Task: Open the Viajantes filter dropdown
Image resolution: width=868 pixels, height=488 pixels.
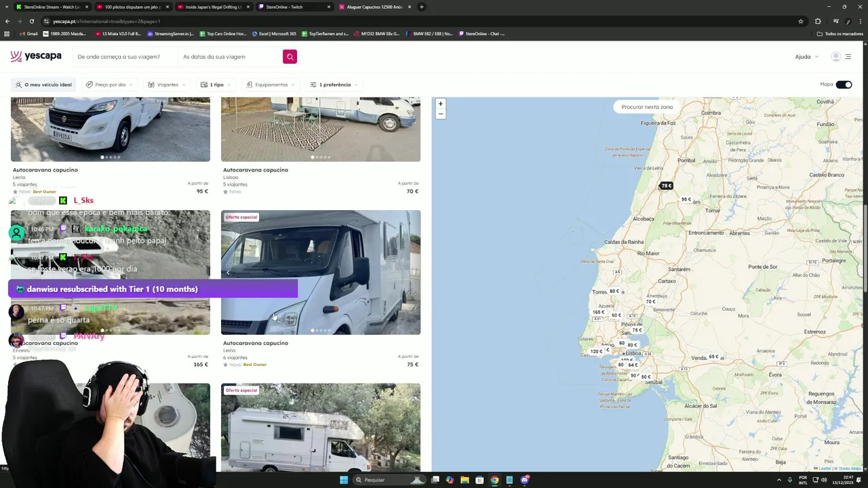Action: (x=166, y=85)
